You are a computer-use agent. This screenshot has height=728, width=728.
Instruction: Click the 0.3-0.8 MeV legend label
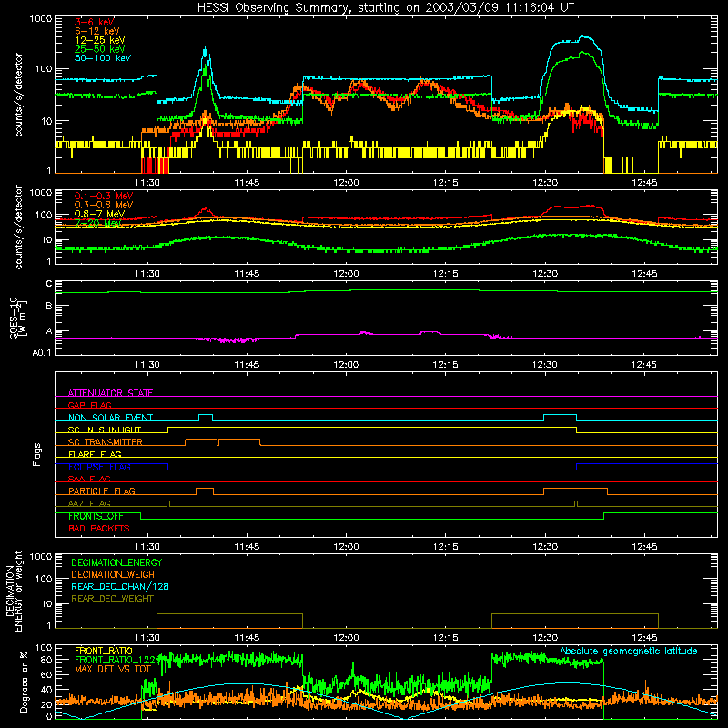[104, 205]
